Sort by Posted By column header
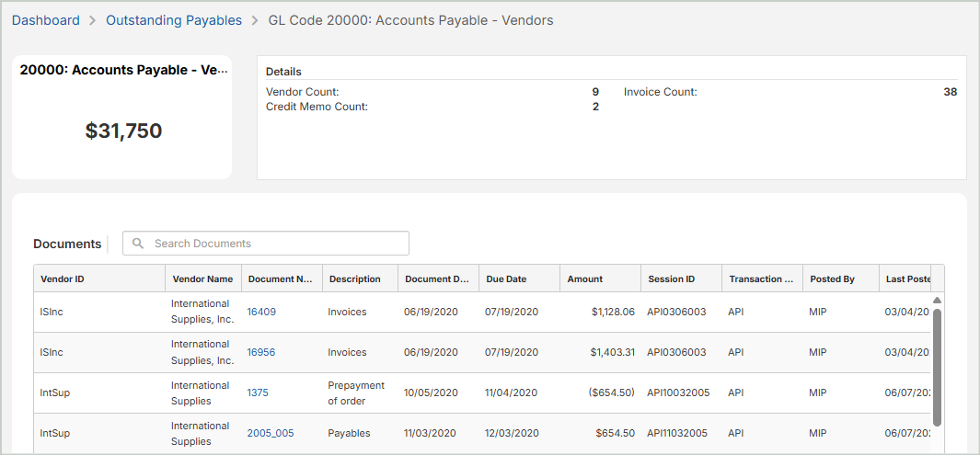This screenshot has height=455, width=980. 832,279
